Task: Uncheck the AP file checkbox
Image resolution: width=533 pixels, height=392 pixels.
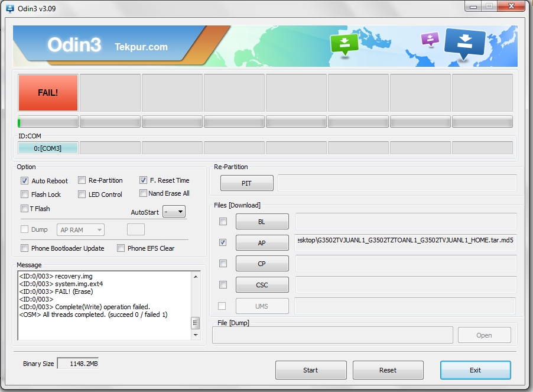Action: (223, 242)
